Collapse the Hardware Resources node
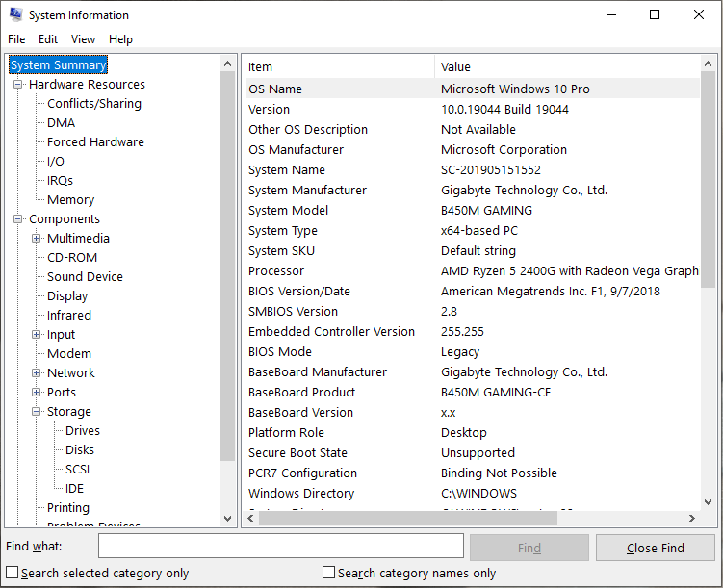Viewport: 723px width, 588px height. pyautogui.click(x=17, y=85)
